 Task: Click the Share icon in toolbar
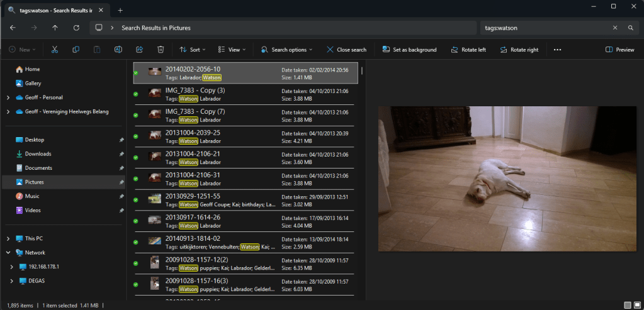pyautogui.click(x=139, y=50)
